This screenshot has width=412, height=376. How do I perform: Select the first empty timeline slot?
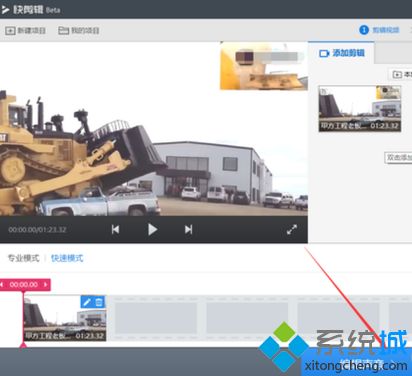click(x=156, y=318)
